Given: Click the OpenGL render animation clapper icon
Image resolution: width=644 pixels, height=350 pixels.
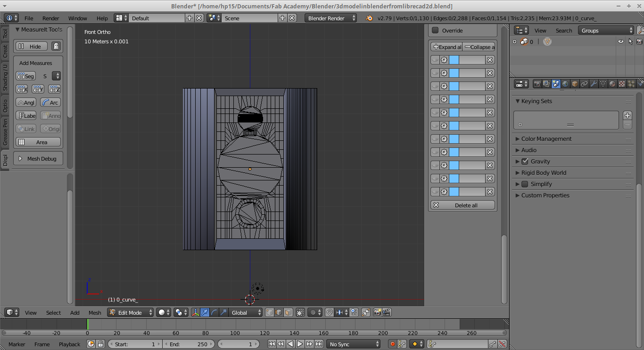Looking at the screenshot, I should click(387, 312).
